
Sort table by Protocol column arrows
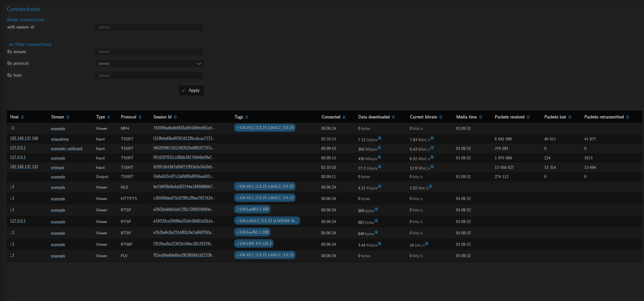pos(140,117)
